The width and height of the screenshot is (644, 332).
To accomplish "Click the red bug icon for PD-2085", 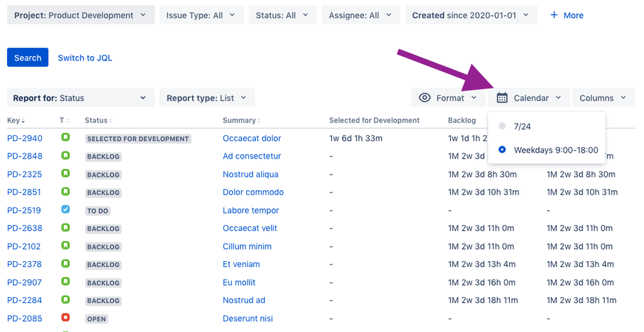I will (x=65, y=318).
